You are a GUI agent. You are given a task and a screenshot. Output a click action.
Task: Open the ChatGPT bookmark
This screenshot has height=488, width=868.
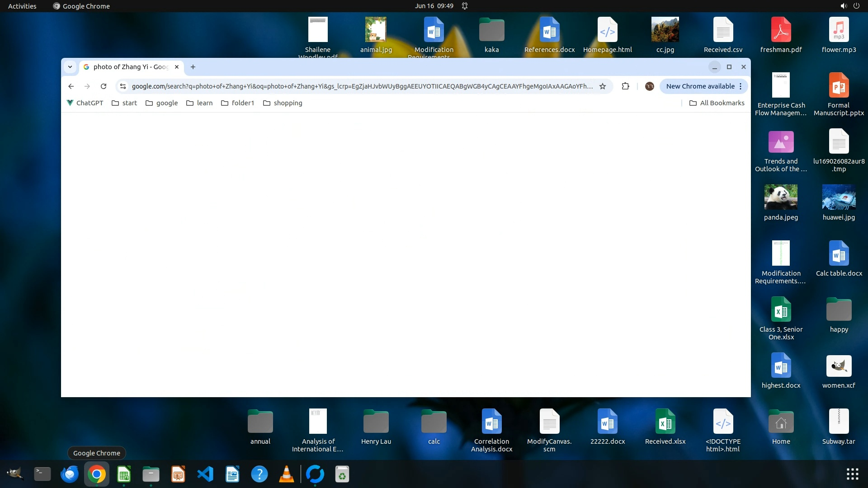tap(85, 103)
